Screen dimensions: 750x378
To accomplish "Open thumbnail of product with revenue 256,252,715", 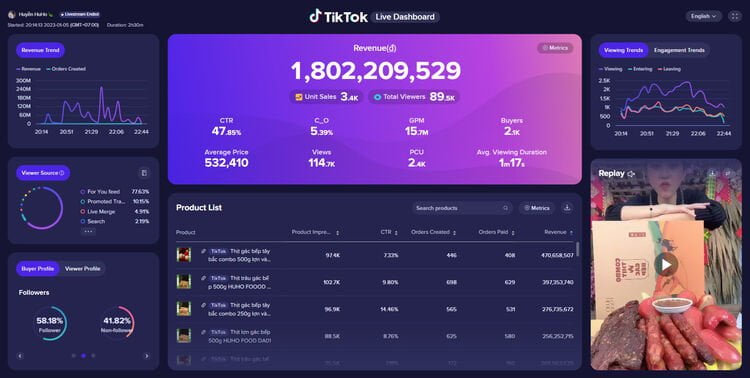I will [x=184, y=335].
